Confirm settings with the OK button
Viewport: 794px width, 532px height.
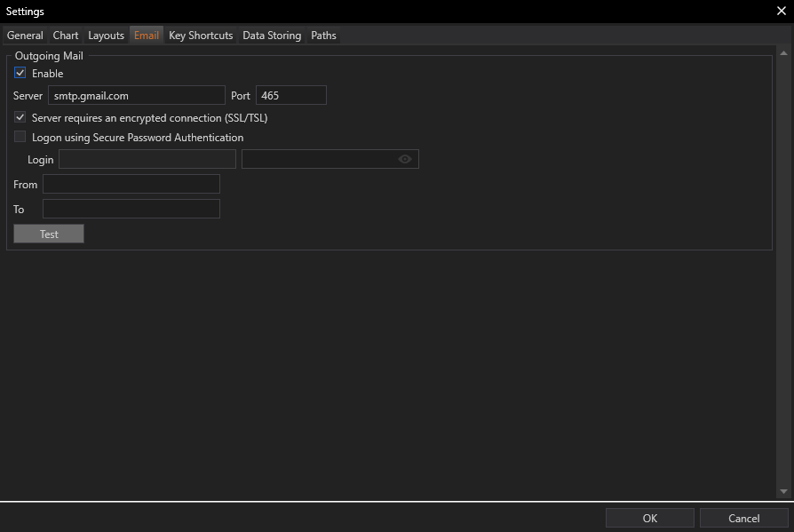click(x=650, y=518)
